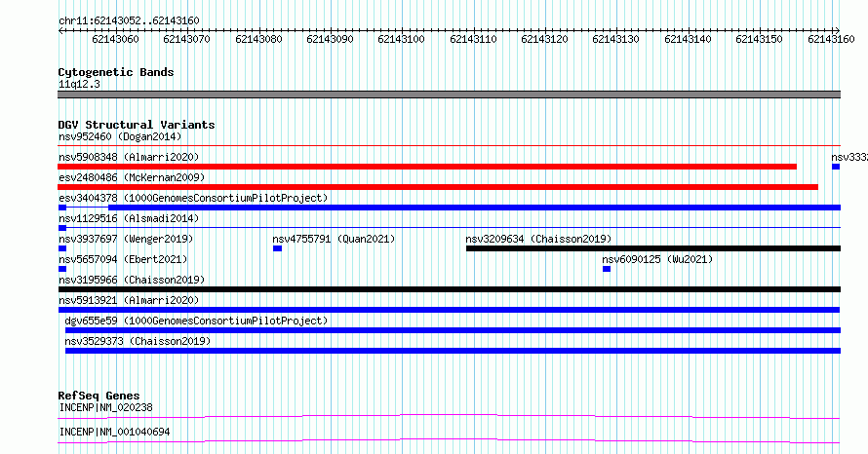Select the DGV Structural Variants heading
868x454 pixels.
pyautogui.click(x=137, y=125)
